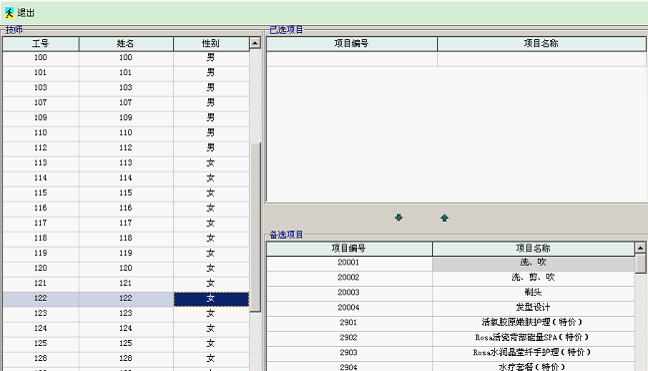This screenshot has height=371, width=648.
Task: Select candidate project 20003 剃头
Action: [x=450, y=293]
